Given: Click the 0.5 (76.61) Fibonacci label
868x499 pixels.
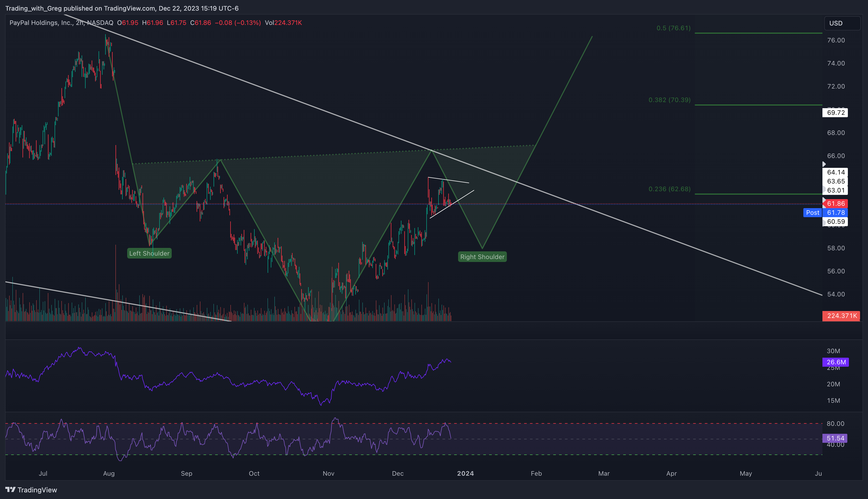Looking at the screenshot, I should [674, 28].
